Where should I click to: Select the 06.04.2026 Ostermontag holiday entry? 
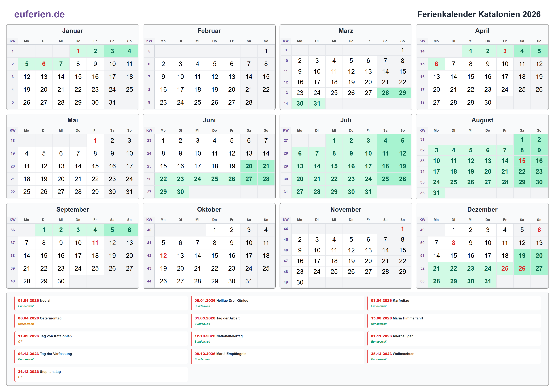point(101,321)
